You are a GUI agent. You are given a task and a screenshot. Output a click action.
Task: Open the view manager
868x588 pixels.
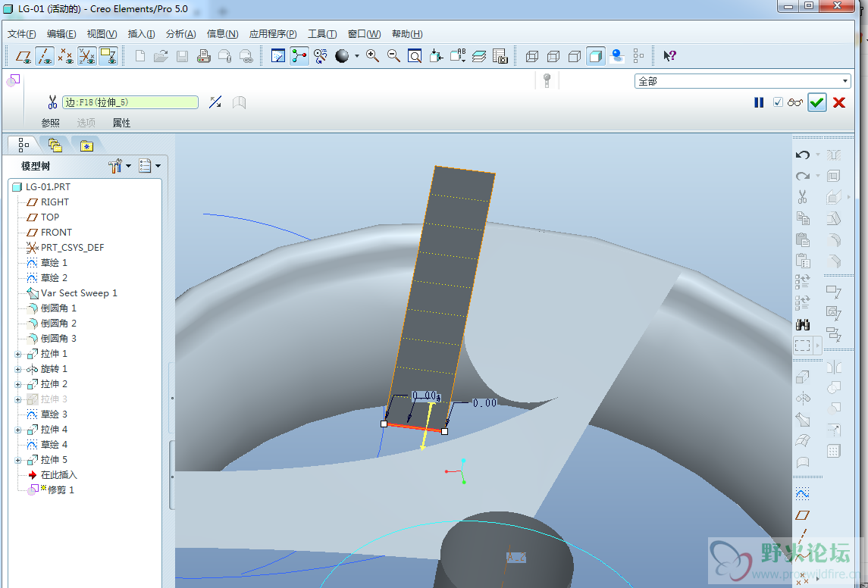pos(500,56)
